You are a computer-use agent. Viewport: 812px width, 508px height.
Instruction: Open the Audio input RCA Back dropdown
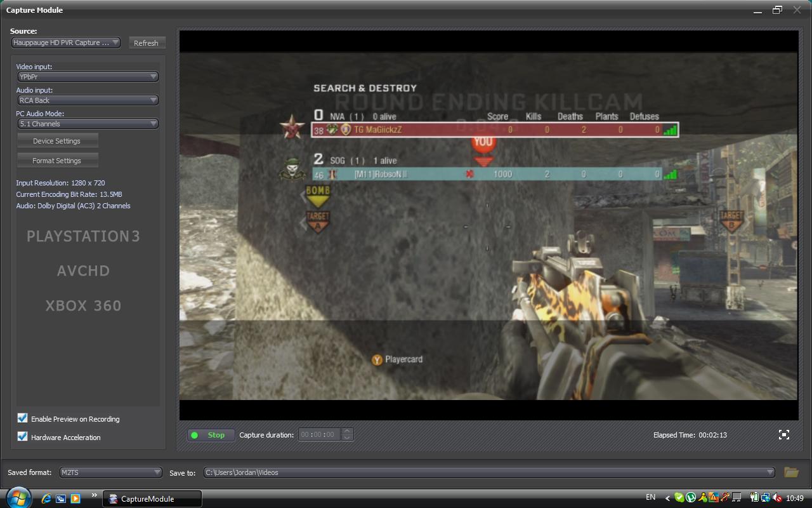point(88,100)
